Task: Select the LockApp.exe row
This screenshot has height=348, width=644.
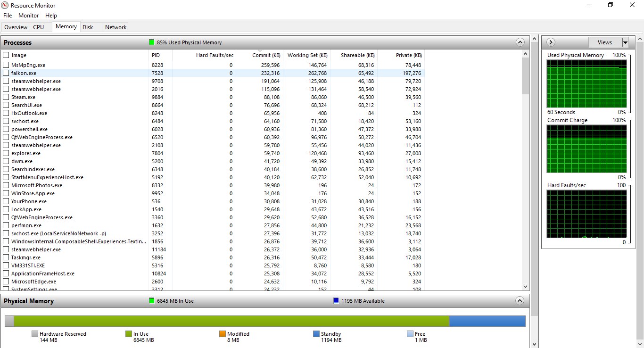Action: tap(213, 209)
